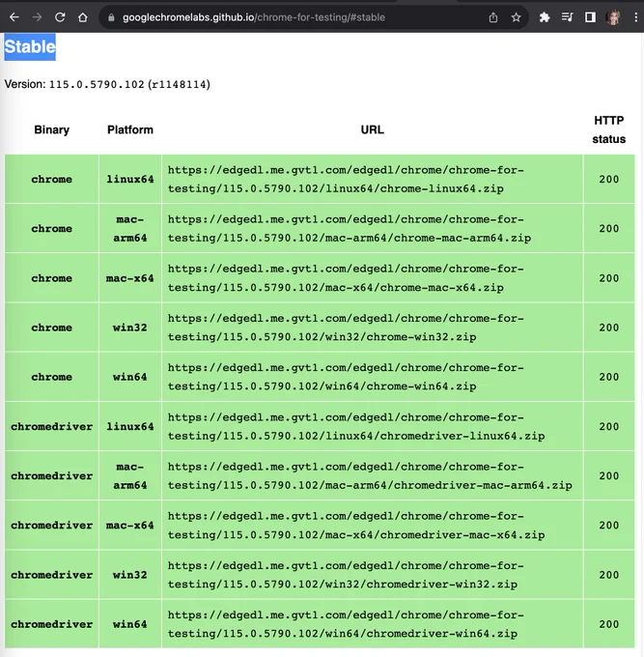Image resolution: width=644 pixels, height=657 pixels.
Task: Select the chromedriver mac-arm64 zip URL
Action: click(x=370, y=476)
